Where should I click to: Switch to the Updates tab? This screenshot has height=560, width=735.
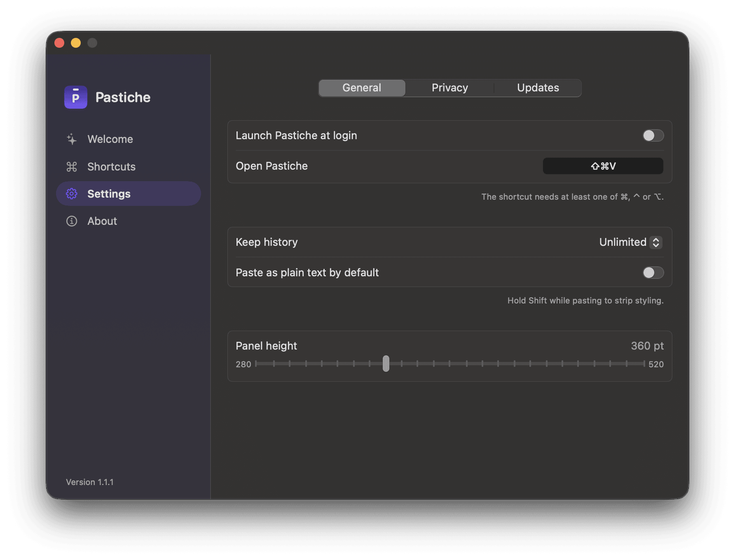[x=538, y=88]
